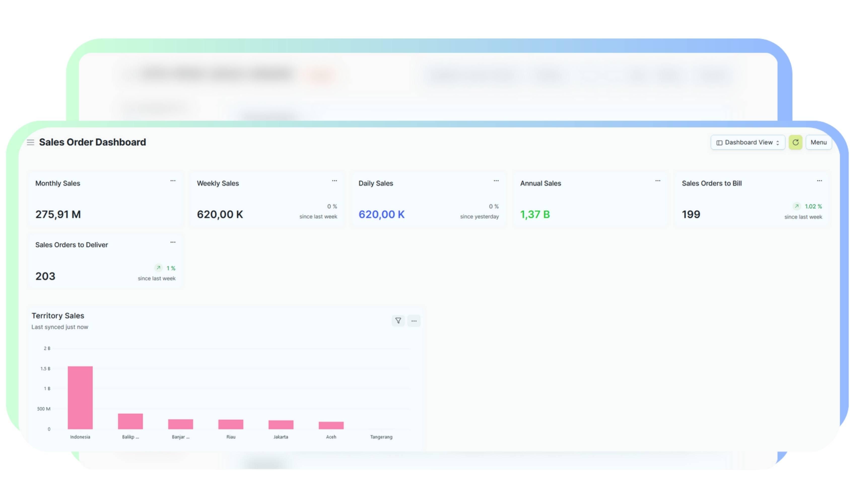Click the Daily Sales 620,00 K value
The image size is (850, 504).
pos(381,214)
